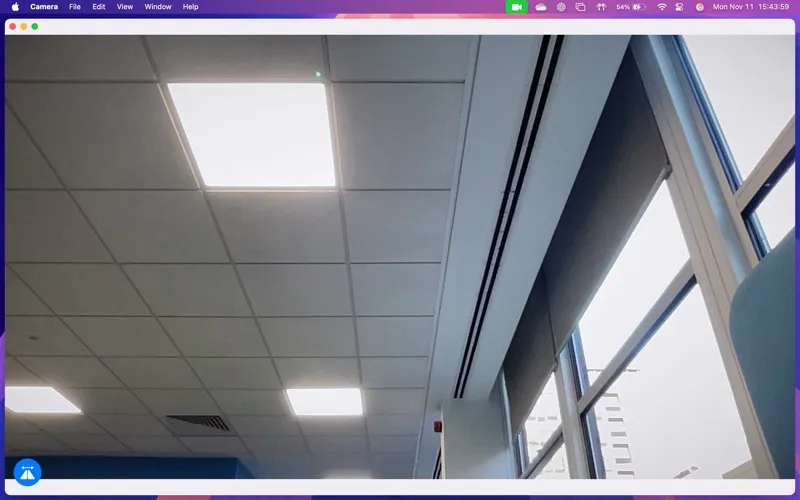
Task: Open the View menu
Action: pos(125,7)
